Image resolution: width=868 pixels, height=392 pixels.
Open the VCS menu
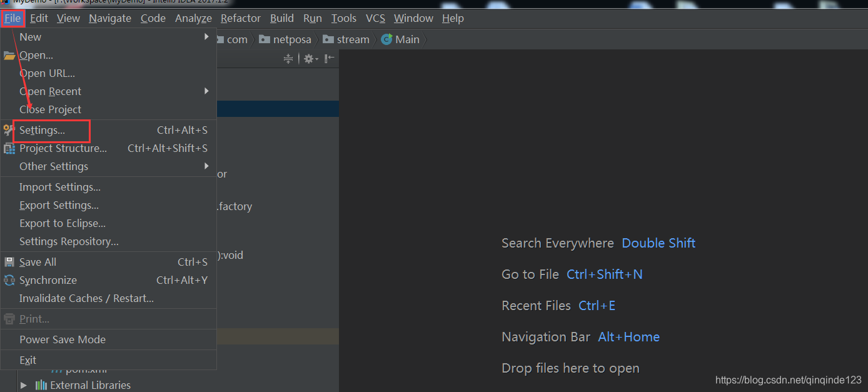click(x=375, y=18)
